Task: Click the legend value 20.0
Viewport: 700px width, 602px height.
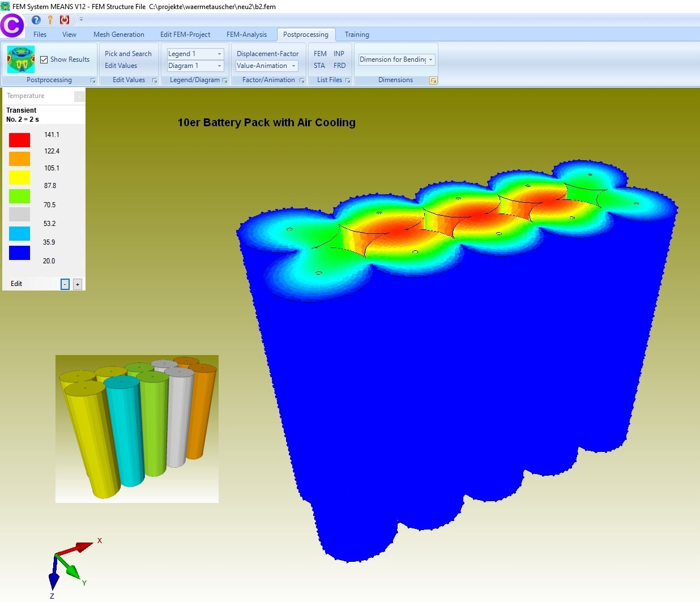Action: (x=49, y=261)
